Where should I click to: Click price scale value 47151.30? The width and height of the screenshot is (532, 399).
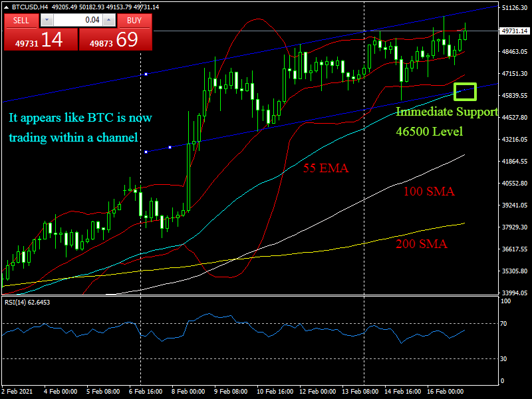[x=515, y=74]
